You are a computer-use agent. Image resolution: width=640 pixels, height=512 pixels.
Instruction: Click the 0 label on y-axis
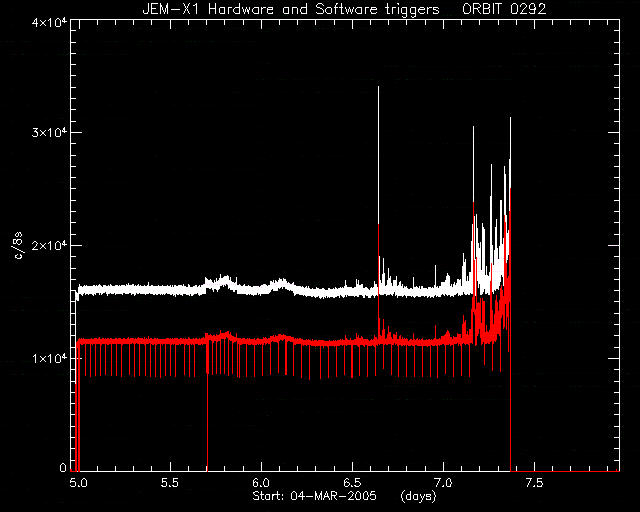[x=63, y=468]
